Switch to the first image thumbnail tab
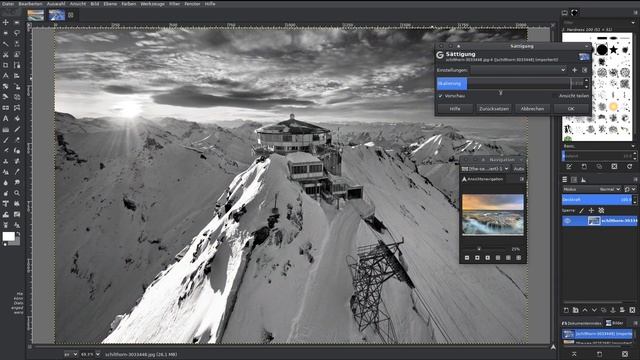 [36, 15]
